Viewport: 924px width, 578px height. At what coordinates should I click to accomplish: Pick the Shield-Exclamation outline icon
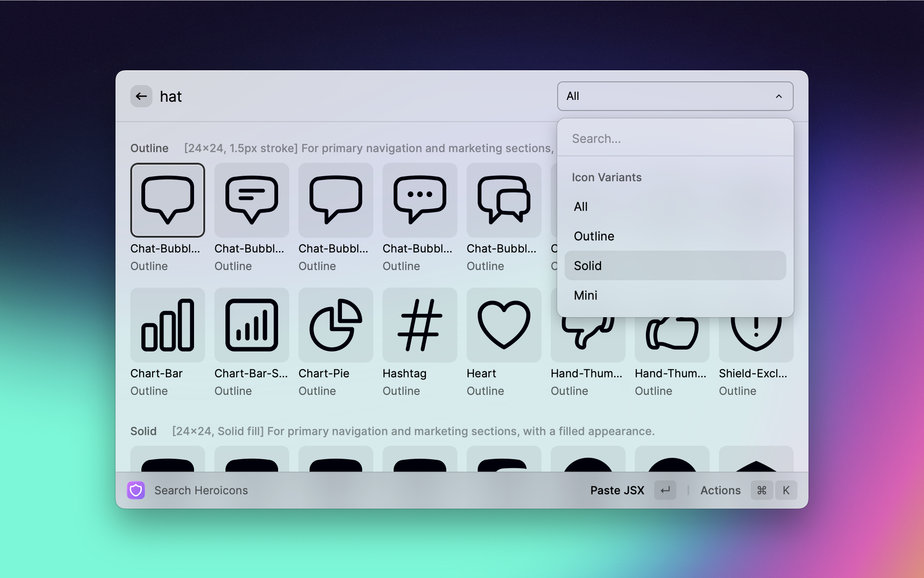(756, 340)
